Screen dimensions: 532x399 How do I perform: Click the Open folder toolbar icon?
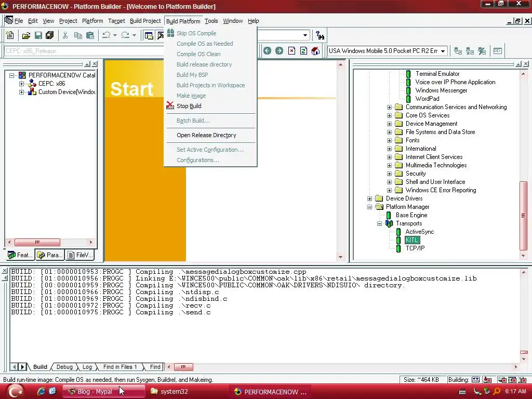click(26, 35)
